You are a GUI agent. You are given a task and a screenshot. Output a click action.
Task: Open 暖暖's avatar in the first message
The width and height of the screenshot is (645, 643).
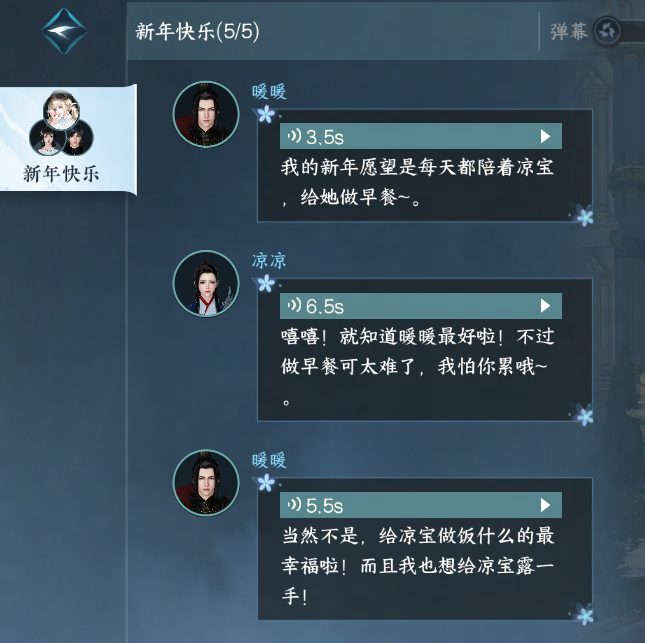coord(206,114)
